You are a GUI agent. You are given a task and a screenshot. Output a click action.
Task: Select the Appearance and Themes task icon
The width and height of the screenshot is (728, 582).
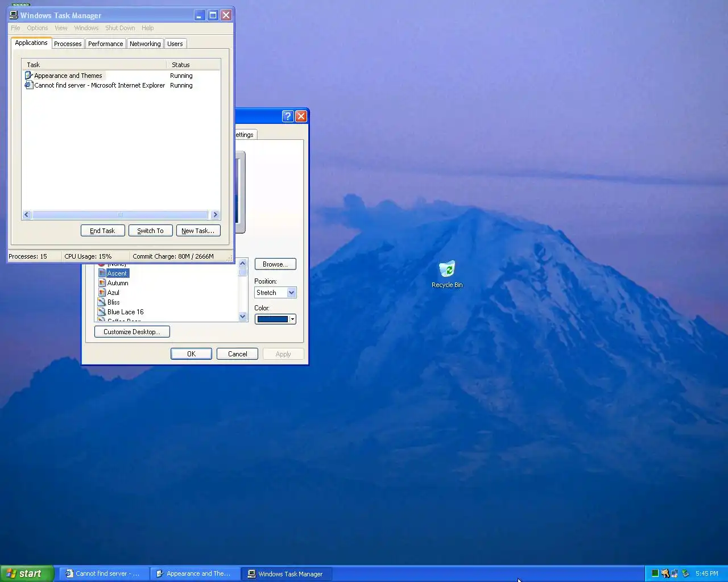click(x=29, y=75)
